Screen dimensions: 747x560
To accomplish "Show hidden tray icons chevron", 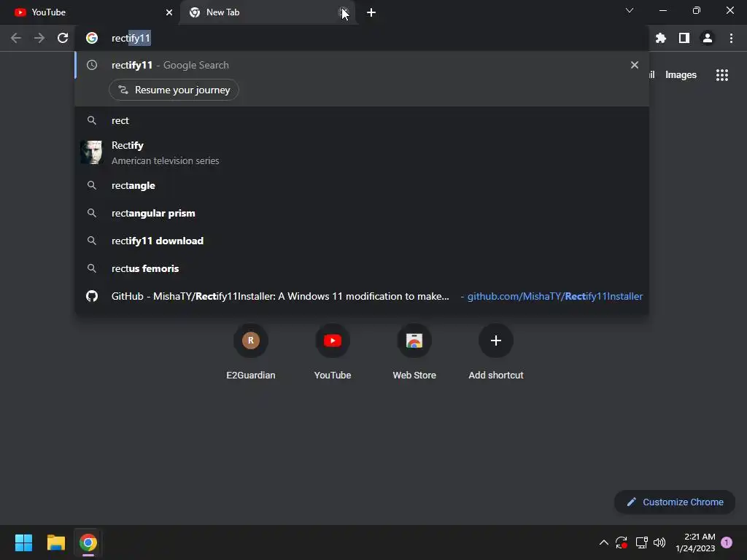I will pyautogui.click(x=603, y=542).
